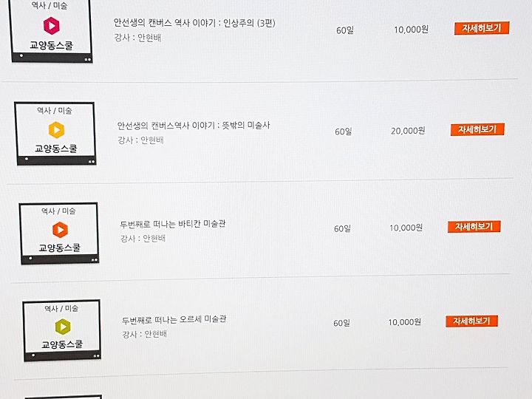Click the yellow play icon on second thumbnail
This screenshot has width=532, height=399.
pyautogui.click(x=56, y=130)
